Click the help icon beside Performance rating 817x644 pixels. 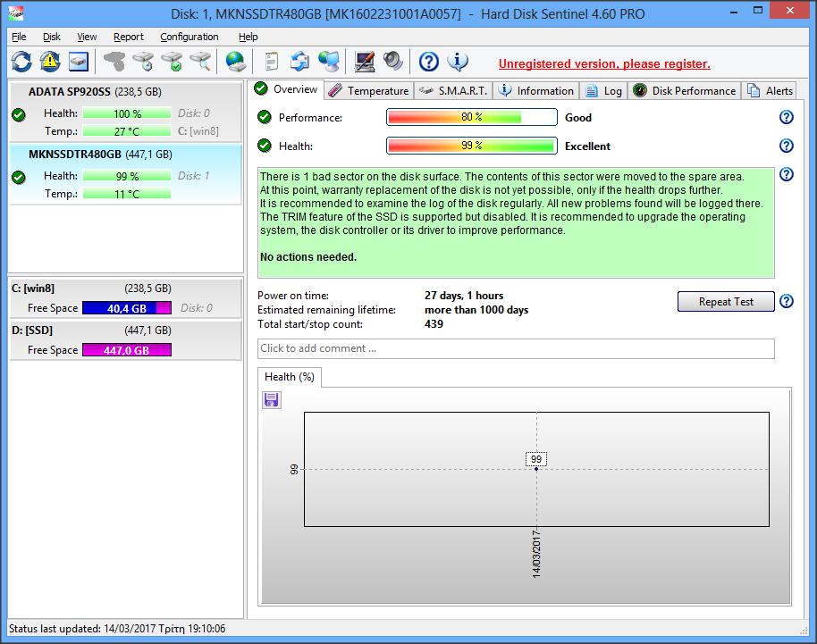[x=787, y=117]
